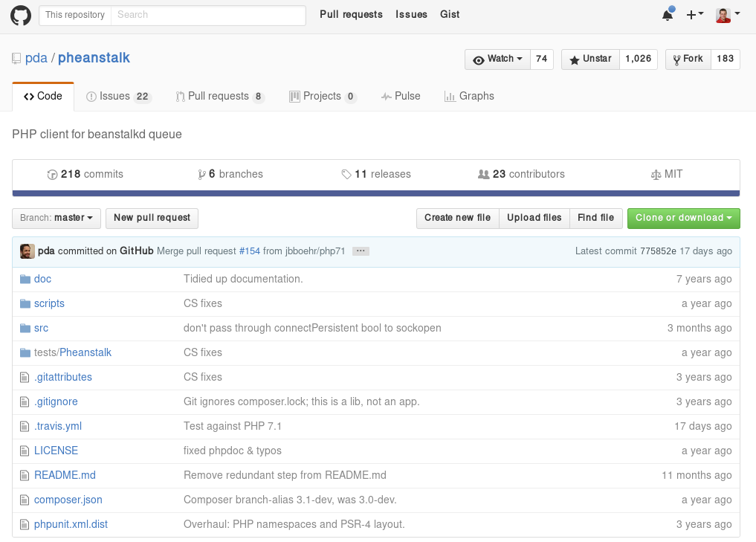This screenshot has width=756, height=542.
Task: Open the src folder link
Action: (x=41, y=329)
